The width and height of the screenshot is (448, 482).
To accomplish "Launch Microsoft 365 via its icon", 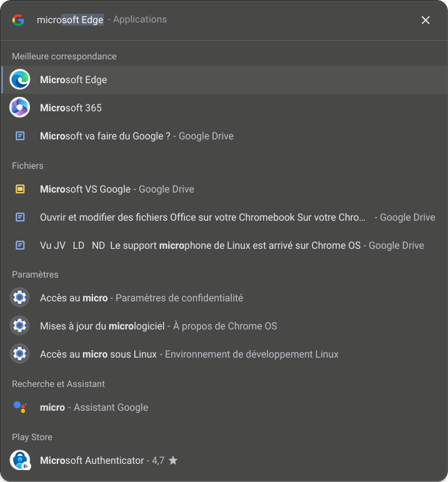I will 19,108.
